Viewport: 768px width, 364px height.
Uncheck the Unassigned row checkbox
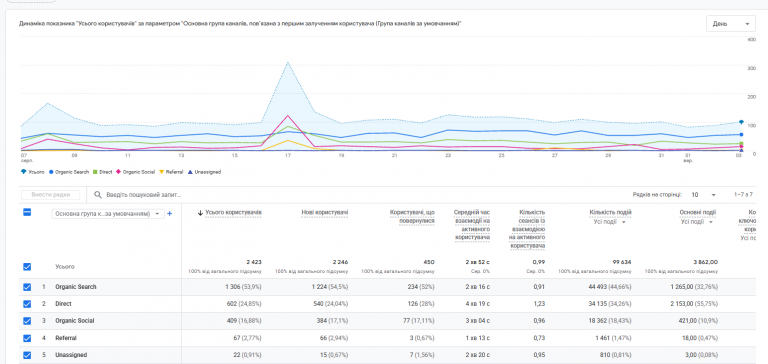coord(27,355)
